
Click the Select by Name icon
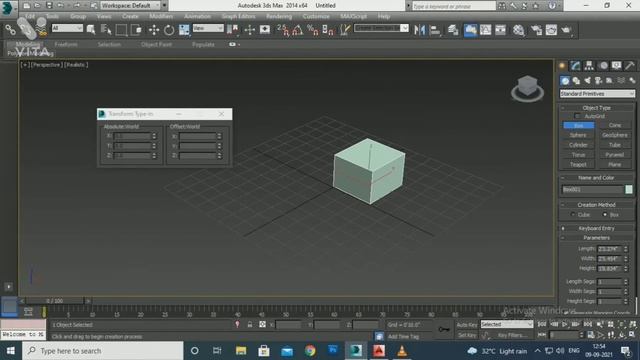tap(106, 30)
